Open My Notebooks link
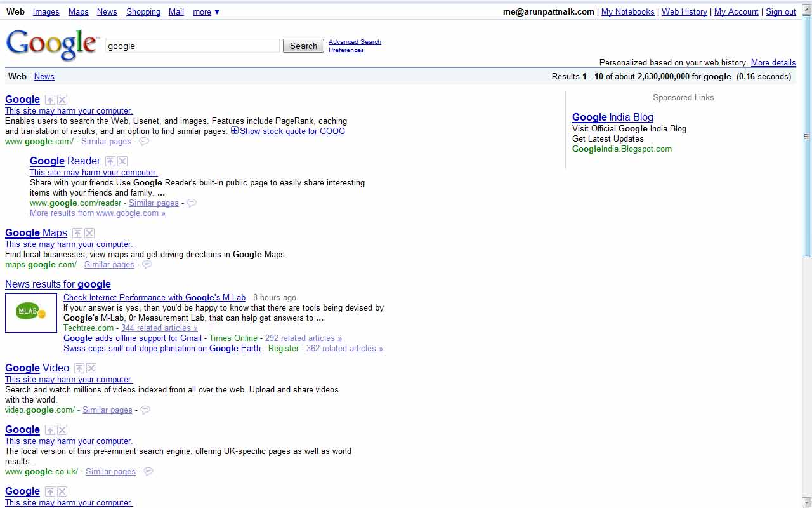Screen dimensions: 812x508 click(x=628, y=12)
